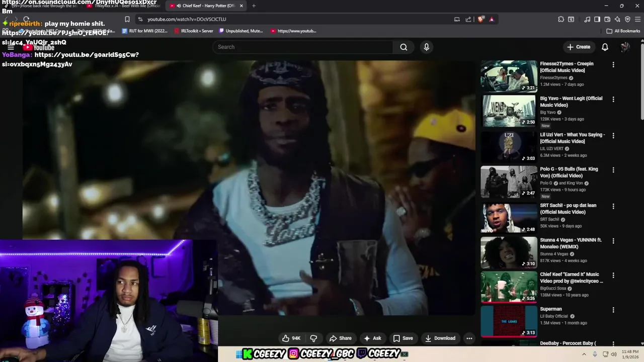Open Polo G 95 Bulls thumbnail
This screenshot has height=362, width=644.
(x=509, y=182)
